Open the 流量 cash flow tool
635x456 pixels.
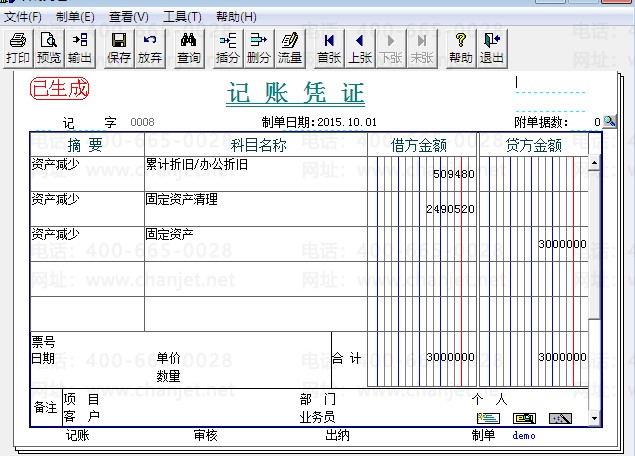click(289, 47)
